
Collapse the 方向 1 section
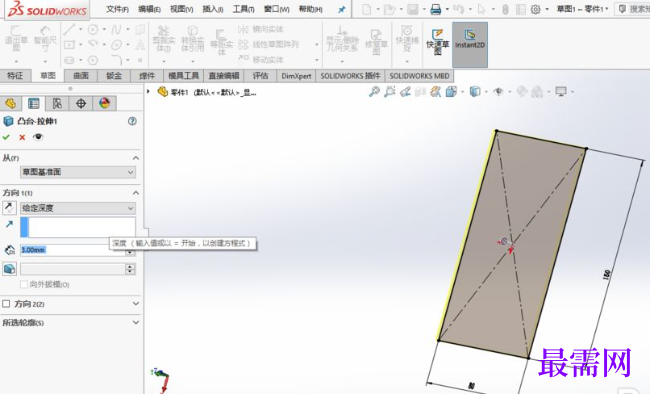coord(136,193)
